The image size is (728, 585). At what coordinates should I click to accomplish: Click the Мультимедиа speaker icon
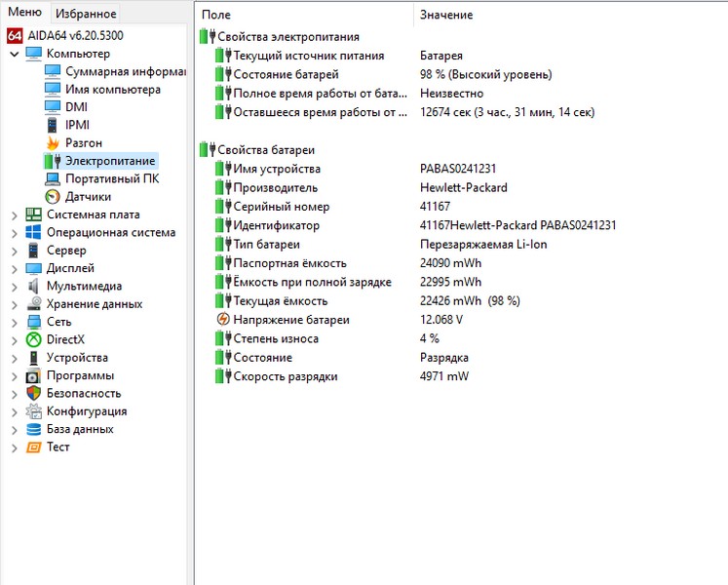point(33,287)
